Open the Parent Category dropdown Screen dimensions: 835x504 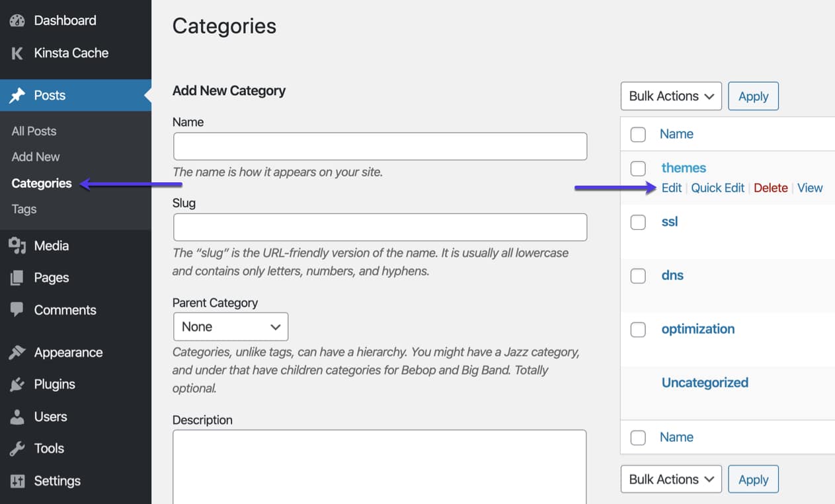(x=230, y=326)
